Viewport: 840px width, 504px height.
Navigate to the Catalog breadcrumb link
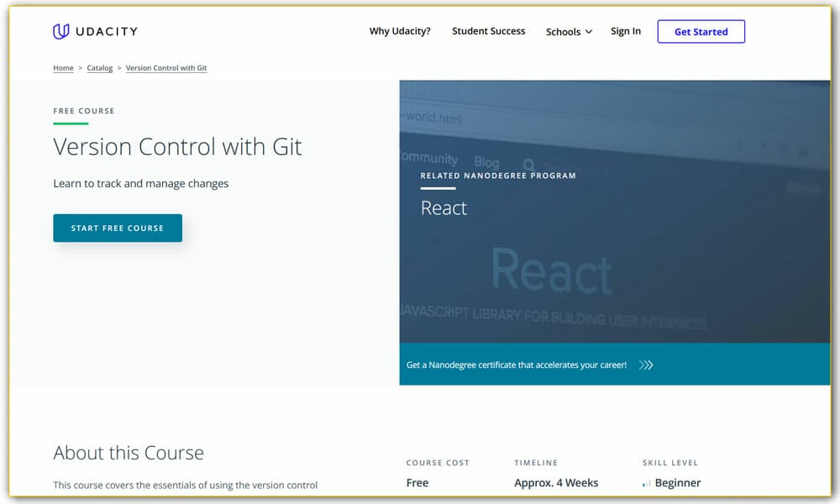tap(99, 68)
